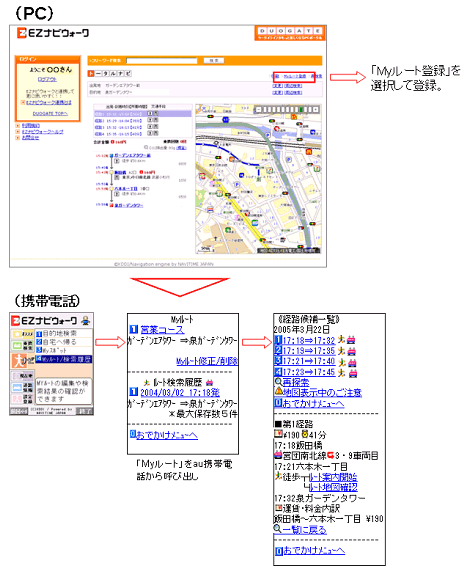
Task: Click the map zoom-in plus button
Action: tap(316, 109)
